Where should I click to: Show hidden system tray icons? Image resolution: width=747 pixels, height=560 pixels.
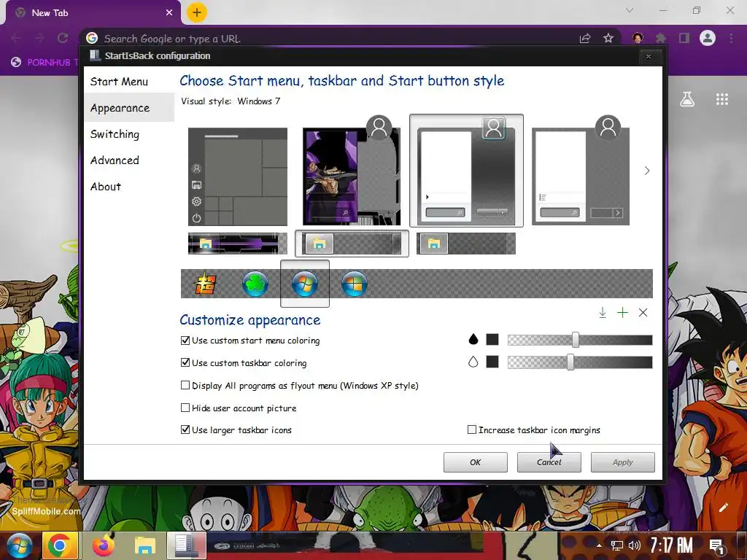click(599, 545)
